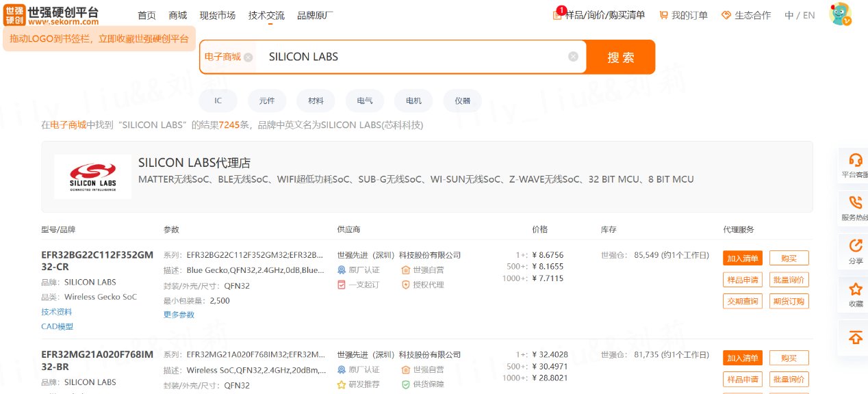Open CAD模型 link for EFR32BG22
Viewport: 868px width, 394px height.
coord(57,326)
